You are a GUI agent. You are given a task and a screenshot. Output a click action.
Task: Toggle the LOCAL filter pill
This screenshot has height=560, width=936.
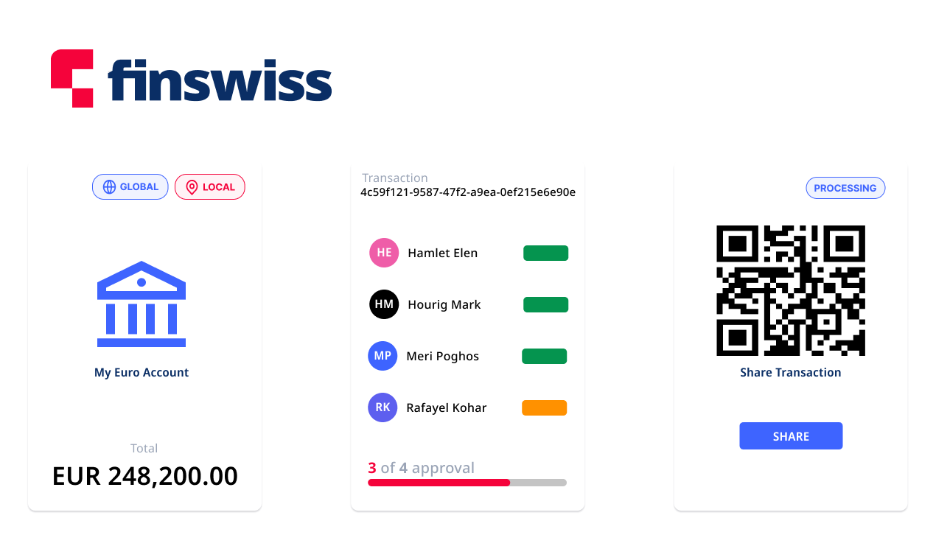tap(210, 187)
